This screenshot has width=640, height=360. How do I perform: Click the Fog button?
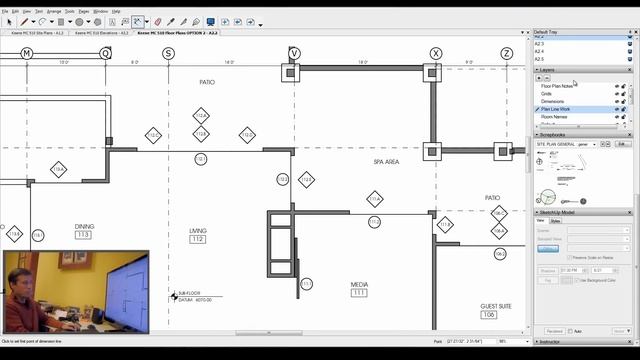547,280
